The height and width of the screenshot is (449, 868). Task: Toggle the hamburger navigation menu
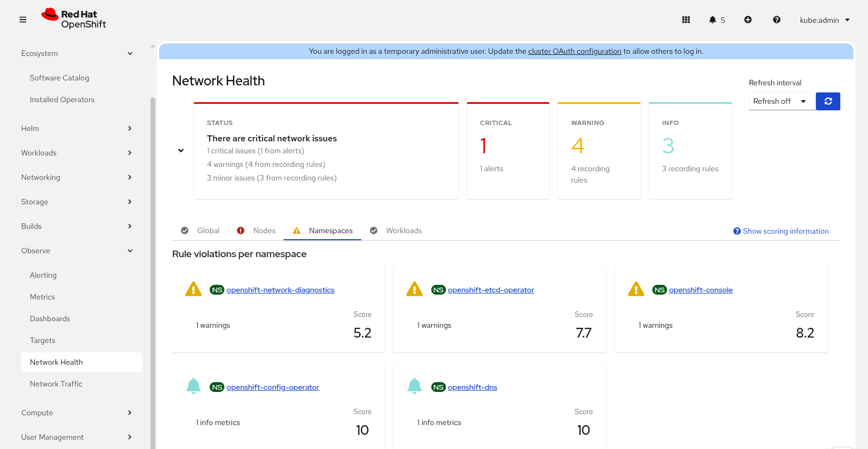coord(23,20)
